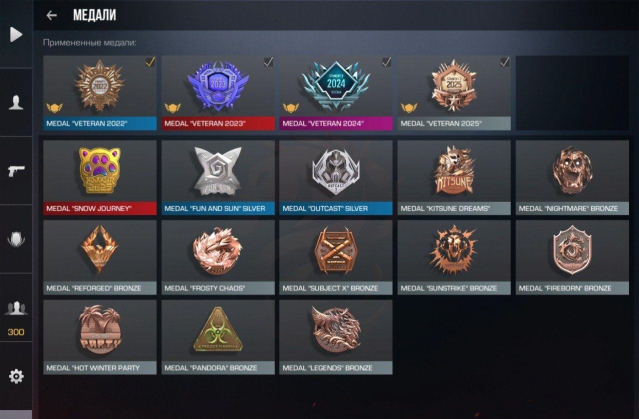The image size is (639, 419).
Task: Open the friends icon showing 300
Action: (x=16, y=316)
